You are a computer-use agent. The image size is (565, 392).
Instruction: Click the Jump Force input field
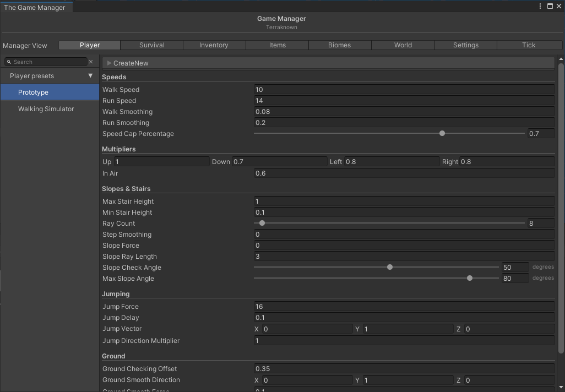(404, 307)
